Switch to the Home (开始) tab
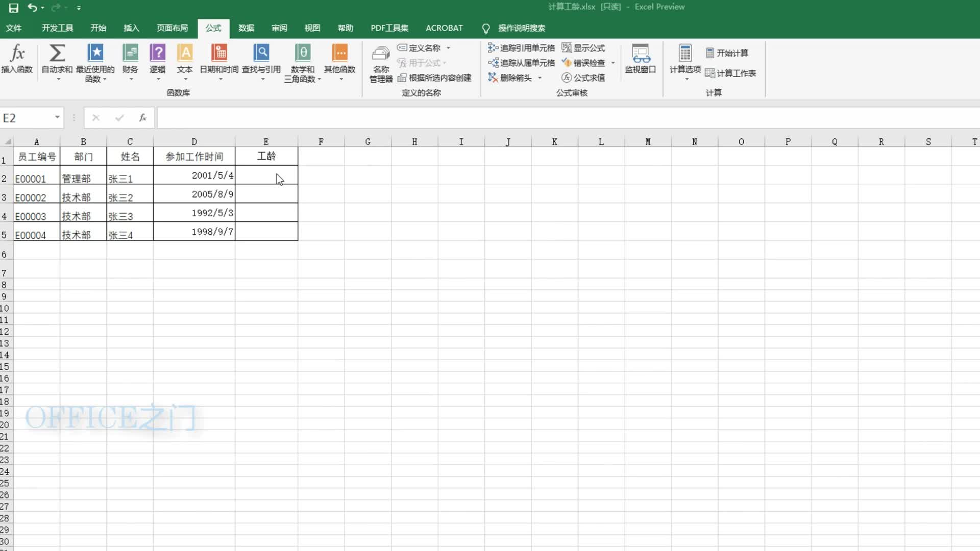 coord(99,28)
